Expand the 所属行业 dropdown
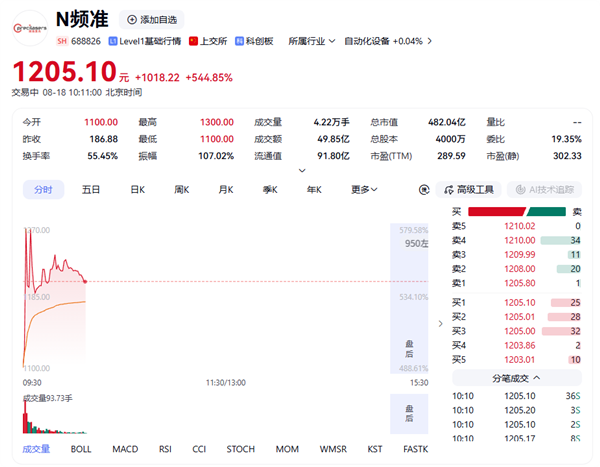 click(311, 41)
